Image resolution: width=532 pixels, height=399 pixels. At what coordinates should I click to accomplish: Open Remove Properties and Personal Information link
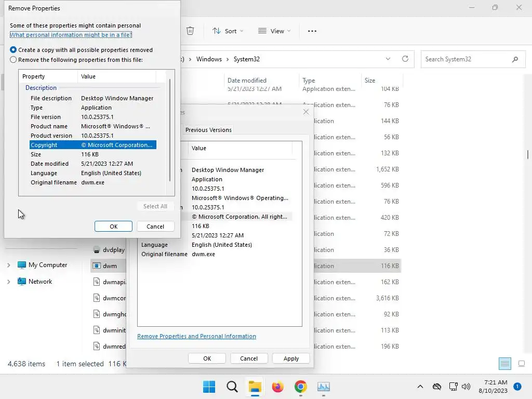196,336
